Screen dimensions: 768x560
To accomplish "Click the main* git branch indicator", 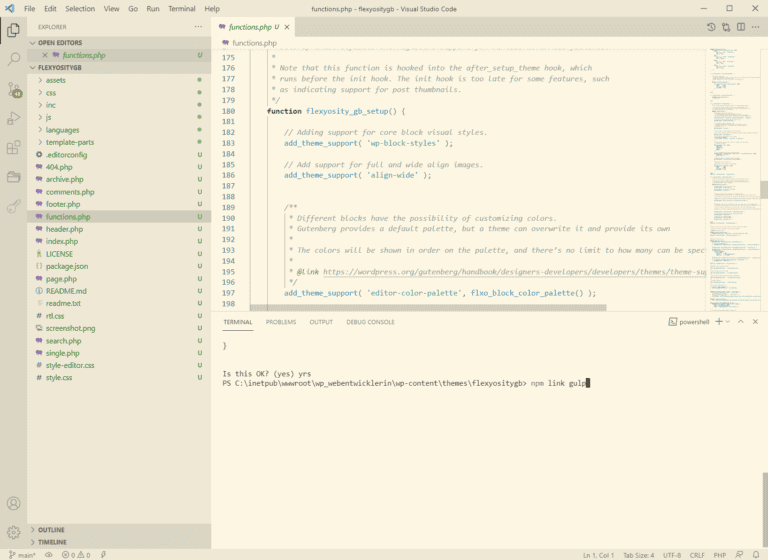I will point(22,555).
